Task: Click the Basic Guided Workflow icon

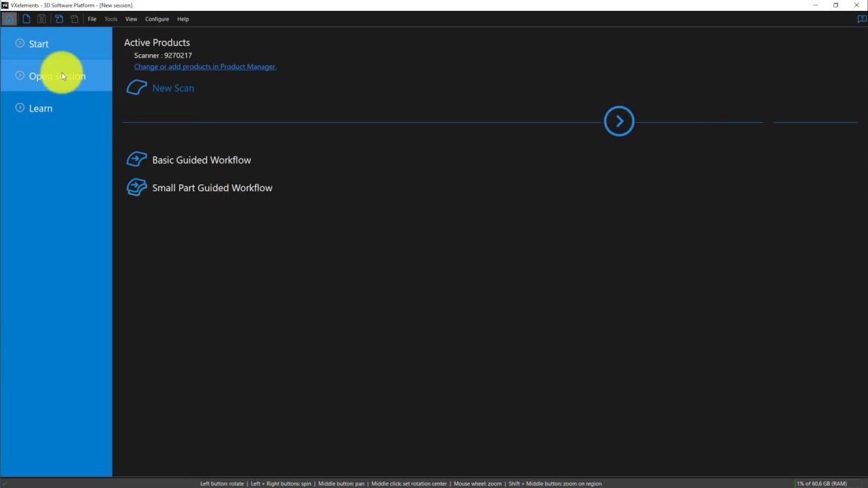Action: [136, 160]
